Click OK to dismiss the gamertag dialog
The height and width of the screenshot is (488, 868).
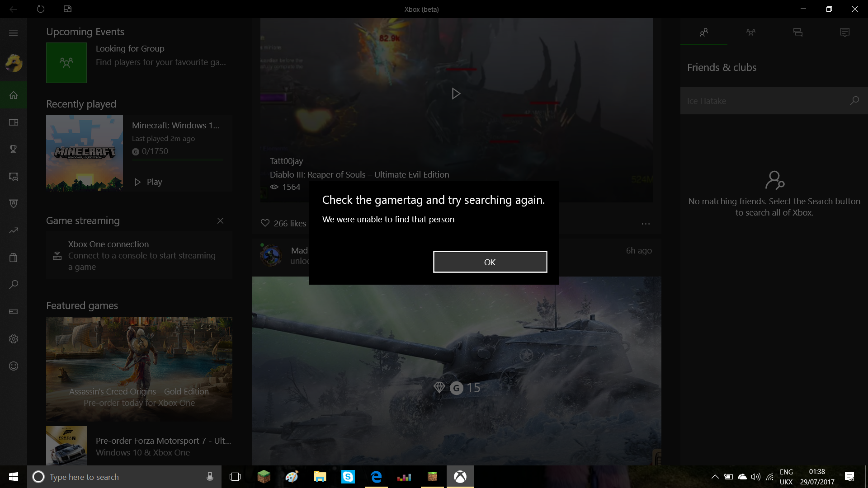[x=490, y=262]
